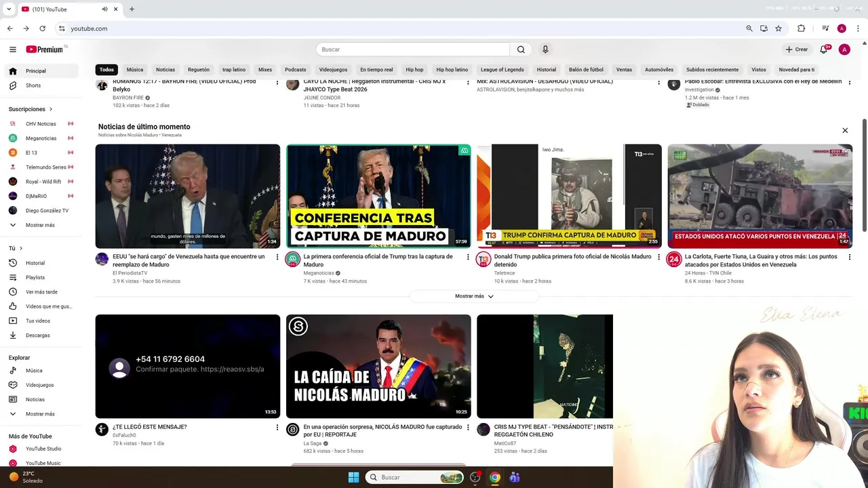
Task: Click the magnifier search button
Action: [521, 49]
